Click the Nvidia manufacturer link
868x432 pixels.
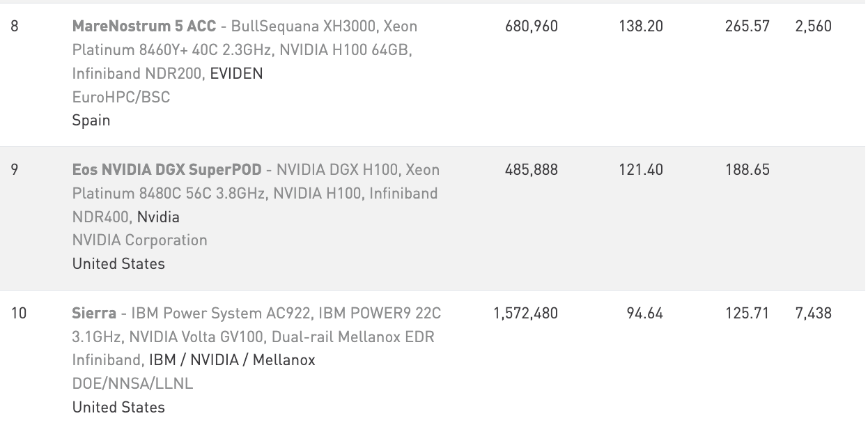(x=158, y=217)
